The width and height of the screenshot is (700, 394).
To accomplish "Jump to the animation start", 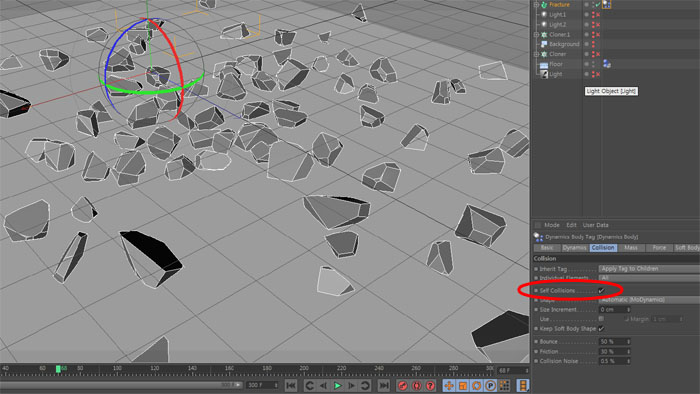I will click(291, 385).
